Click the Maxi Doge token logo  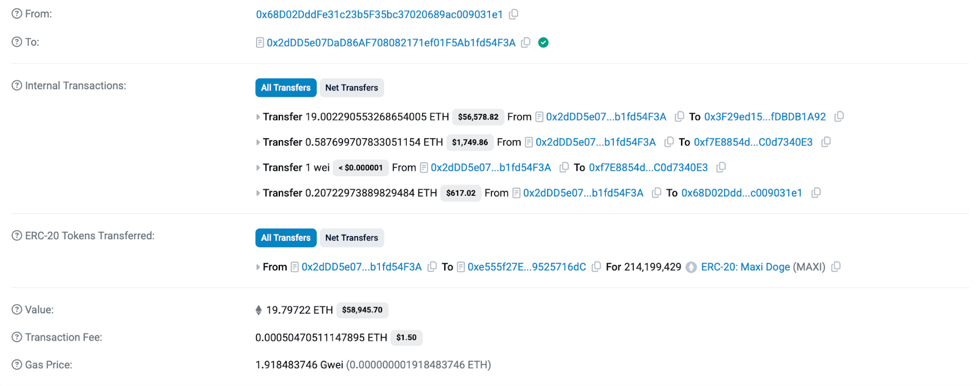coord(692,267)
